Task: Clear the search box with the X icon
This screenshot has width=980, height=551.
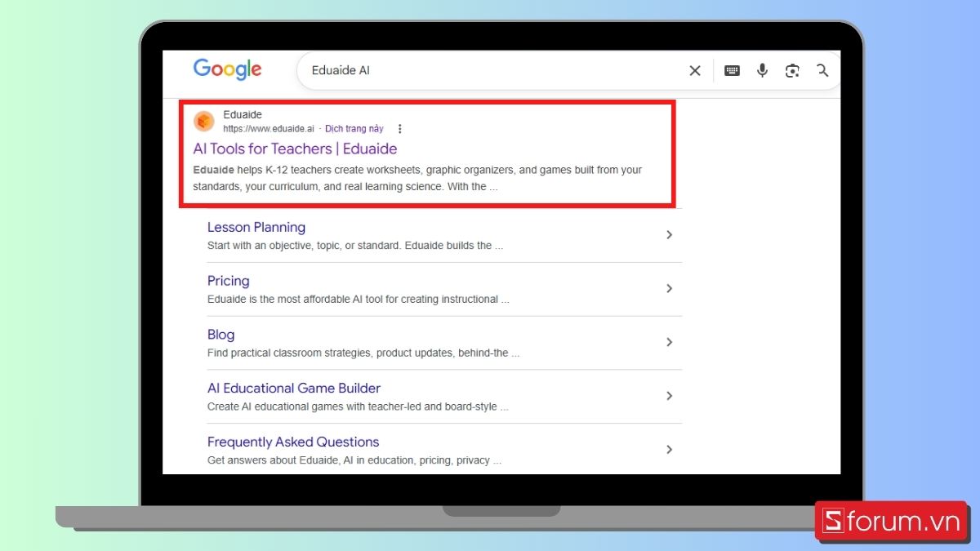Action: point(695,71)
